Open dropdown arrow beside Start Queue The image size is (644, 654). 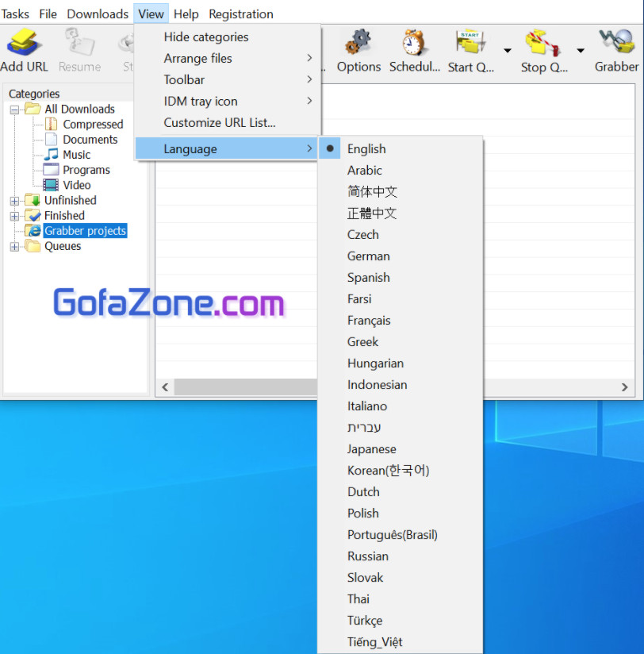click(x=507, y=51)
